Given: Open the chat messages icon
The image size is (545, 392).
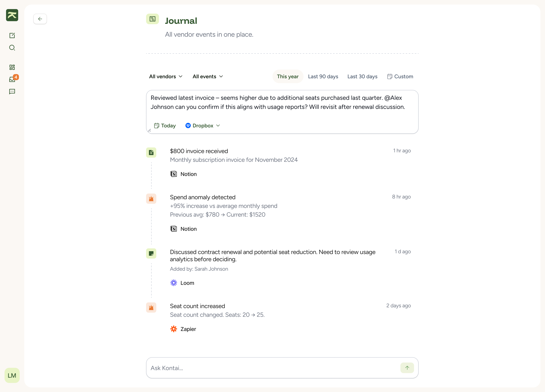Looking at the screenshot, I should click(12, 91).
